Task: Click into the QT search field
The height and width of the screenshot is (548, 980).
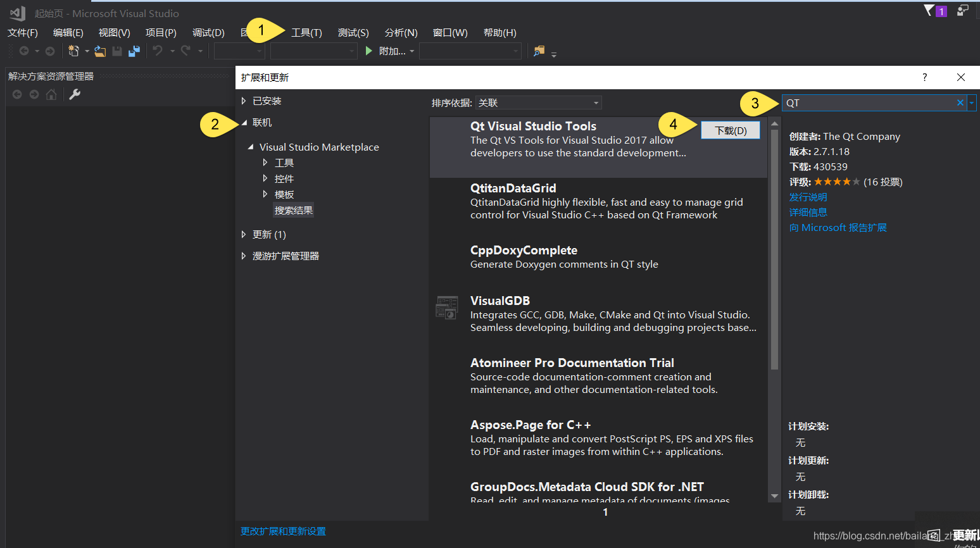Action: click(869, 103)
